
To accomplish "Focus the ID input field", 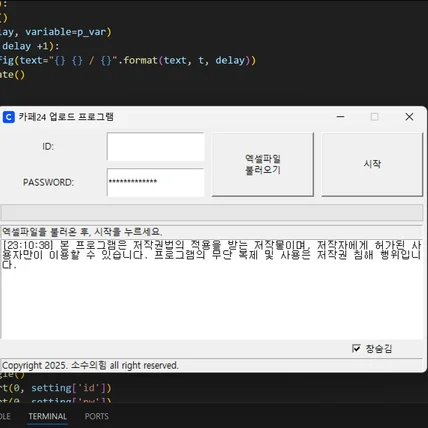I will [155, 146].
